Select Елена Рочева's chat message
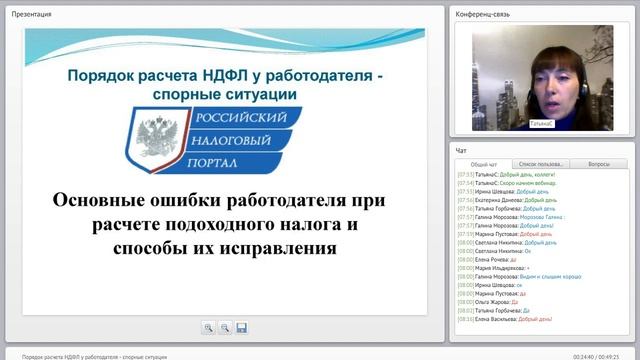 point(487,260)
